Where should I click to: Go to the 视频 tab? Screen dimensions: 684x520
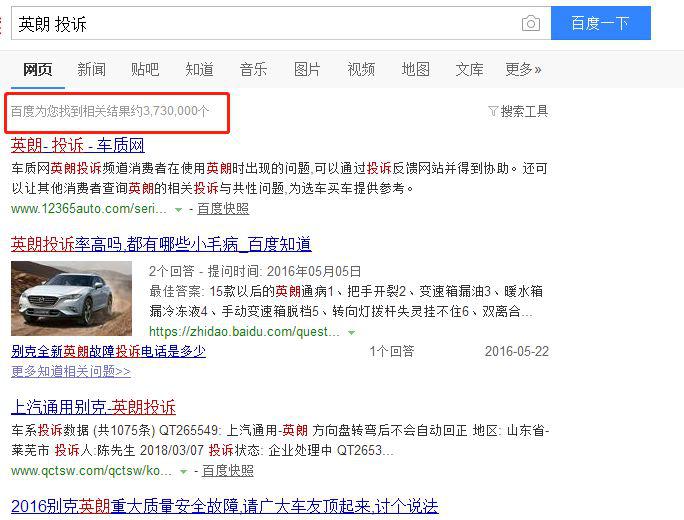coord(361,69)
